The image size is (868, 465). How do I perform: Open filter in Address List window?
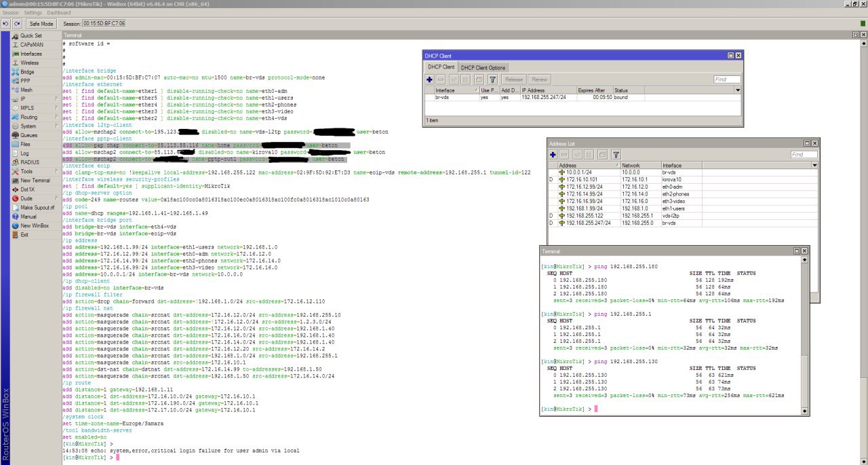tap(616, 155)
